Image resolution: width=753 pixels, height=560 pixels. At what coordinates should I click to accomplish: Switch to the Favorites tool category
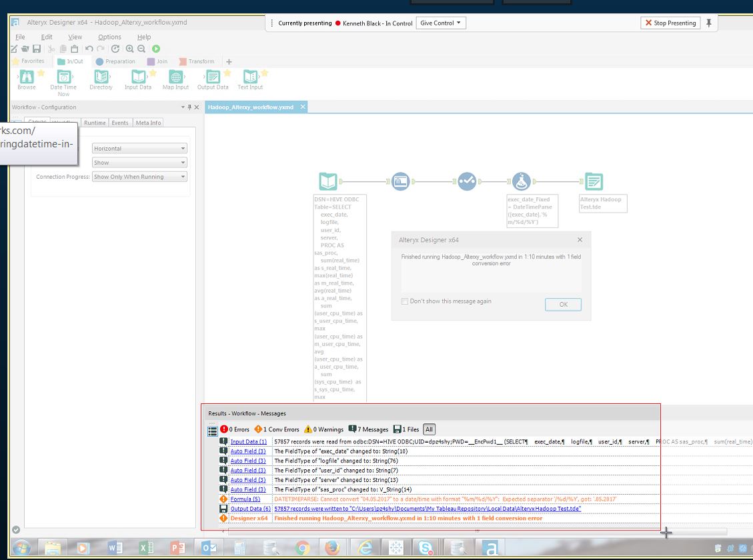(x=28, y=61)
